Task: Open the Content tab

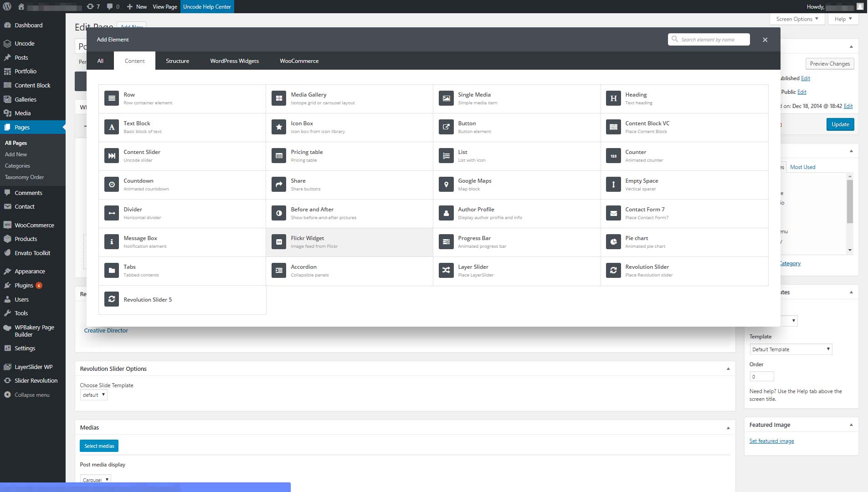Action: (x=134, y=61)
